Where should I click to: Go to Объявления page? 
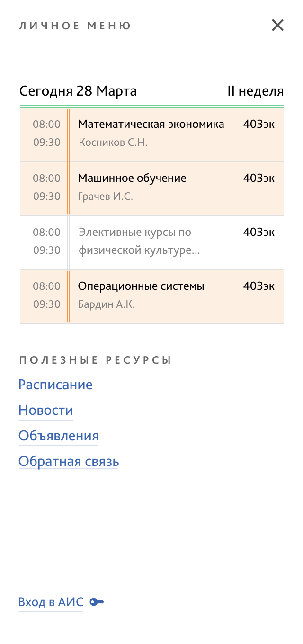[59, 436]
